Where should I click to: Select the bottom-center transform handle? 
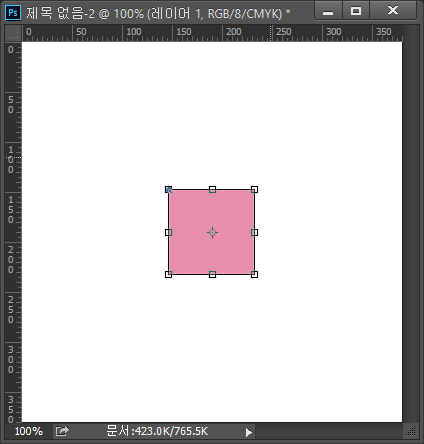212,274
